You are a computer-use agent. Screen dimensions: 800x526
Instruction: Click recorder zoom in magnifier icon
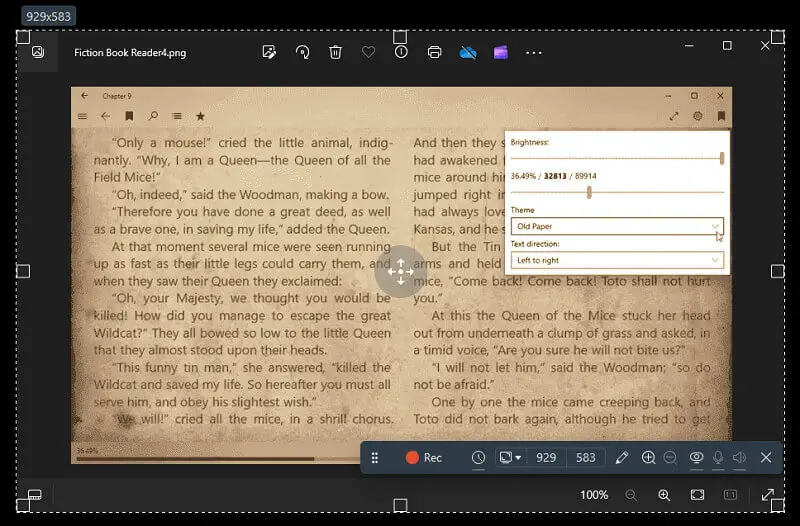pos(648,458)
